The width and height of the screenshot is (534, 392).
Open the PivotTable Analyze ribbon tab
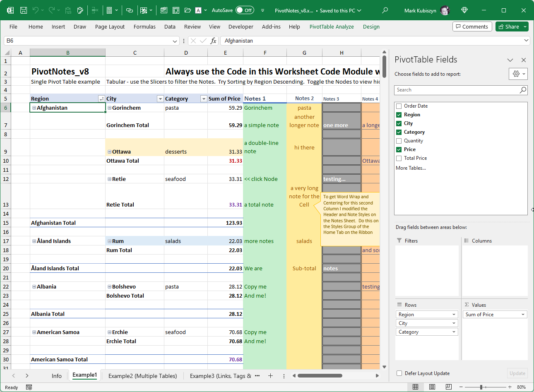pyautogui.click(x=332, y=26)
